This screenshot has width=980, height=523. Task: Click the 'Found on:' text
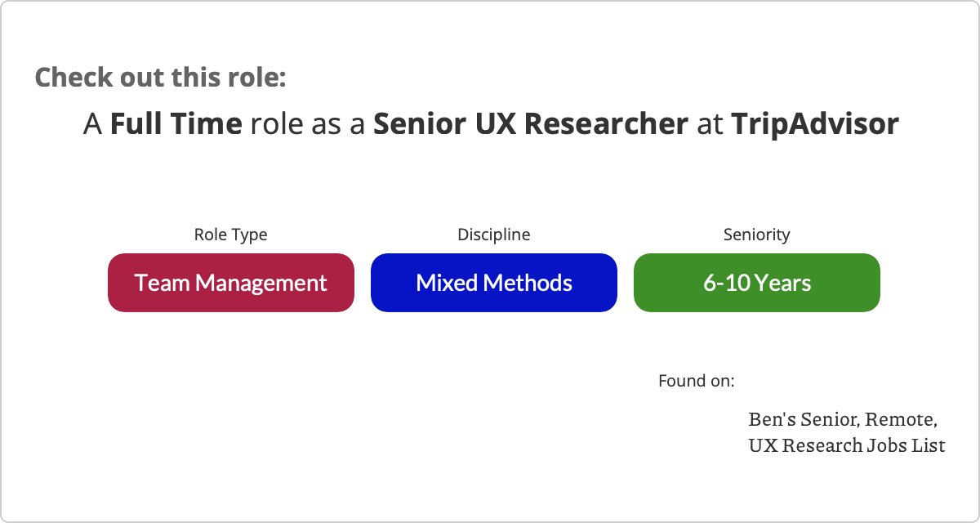696,381
